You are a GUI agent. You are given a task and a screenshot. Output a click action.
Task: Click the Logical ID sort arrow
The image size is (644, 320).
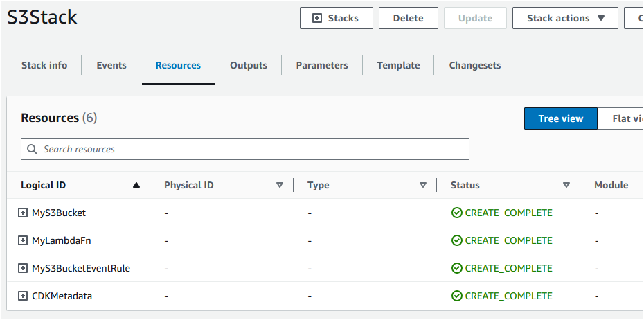tap(136, 185)
